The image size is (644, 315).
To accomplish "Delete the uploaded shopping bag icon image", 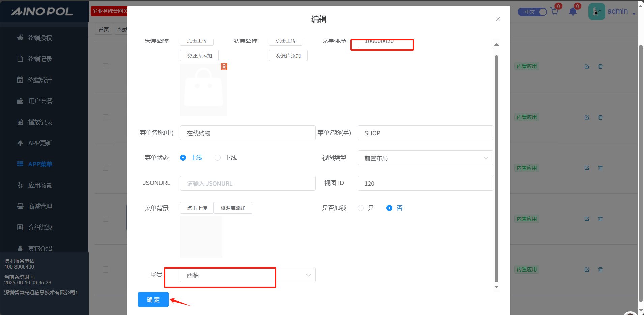I will pos(224,67).
